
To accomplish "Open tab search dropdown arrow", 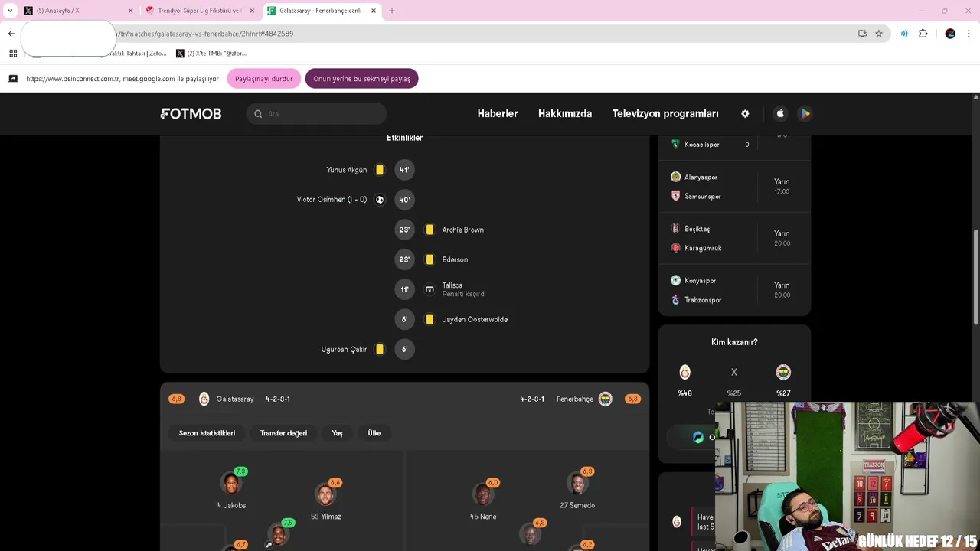I will [x=10, y=11].
